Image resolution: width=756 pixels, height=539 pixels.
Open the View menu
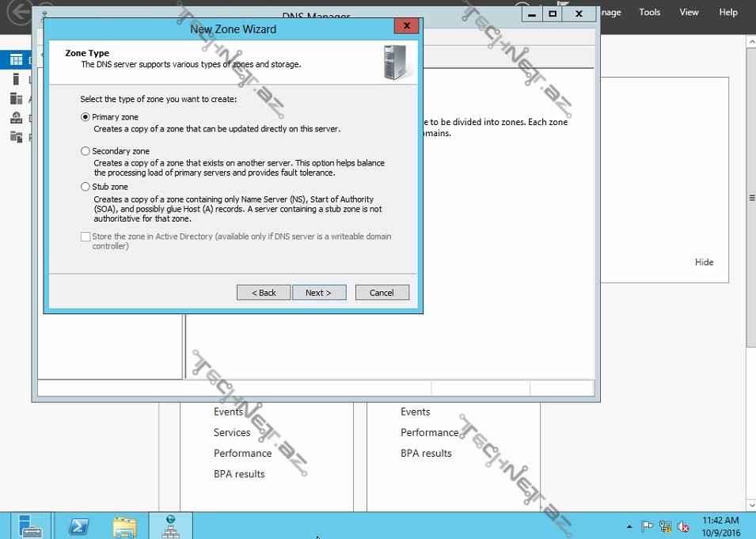[689, 13]
